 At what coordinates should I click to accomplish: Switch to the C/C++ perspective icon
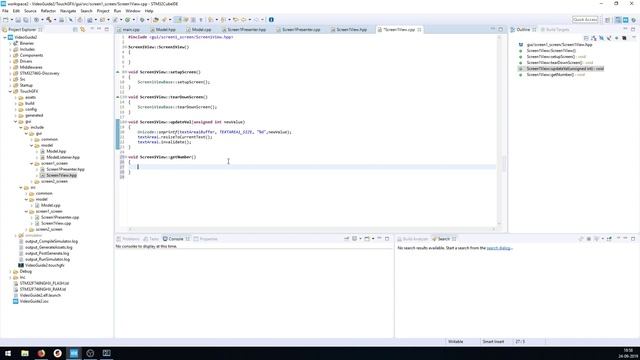(618, 20)
